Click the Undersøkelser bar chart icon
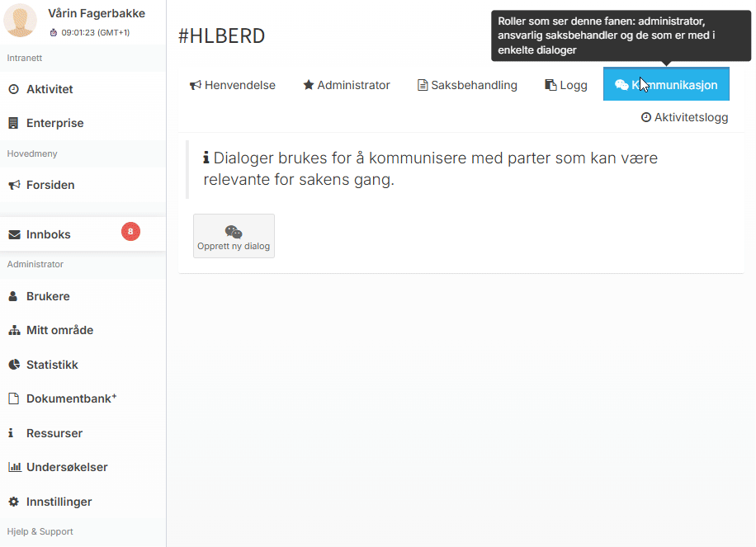 14,468
